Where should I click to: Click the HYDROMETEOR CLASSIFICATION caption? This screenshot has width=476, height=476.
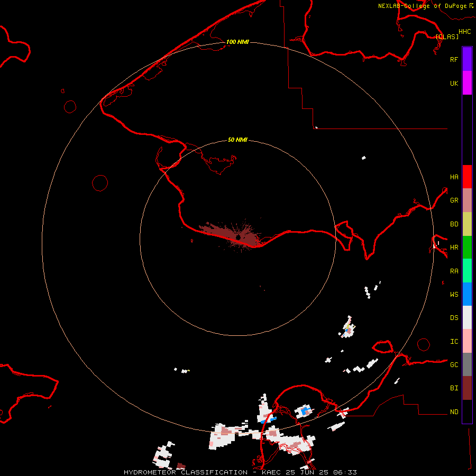[x=186, y=472]
